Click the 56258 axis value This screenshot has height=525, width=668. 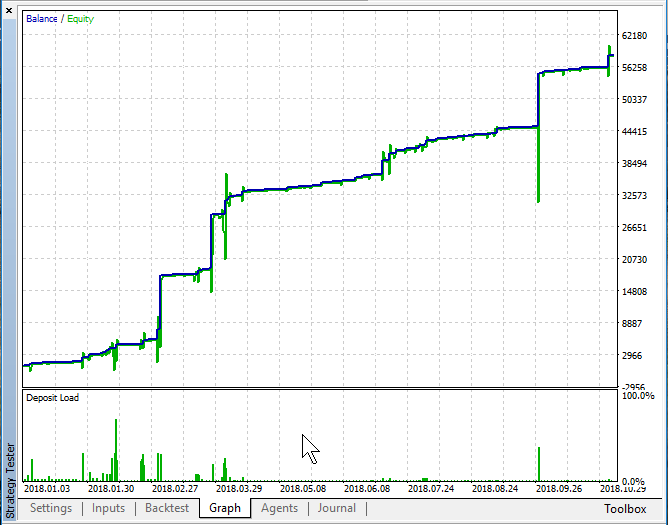tap(634, 67)
